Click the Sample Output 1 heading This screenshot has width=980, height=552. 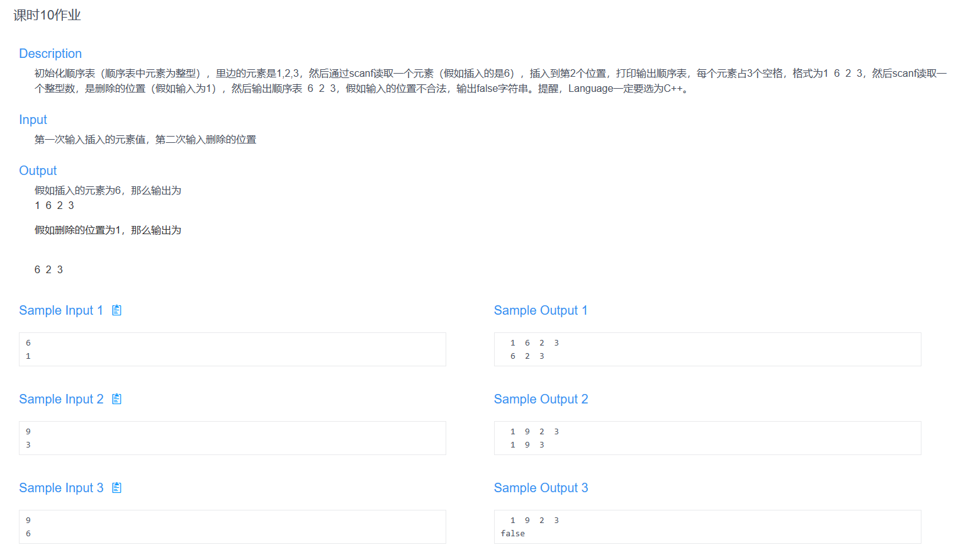[541, 310]
